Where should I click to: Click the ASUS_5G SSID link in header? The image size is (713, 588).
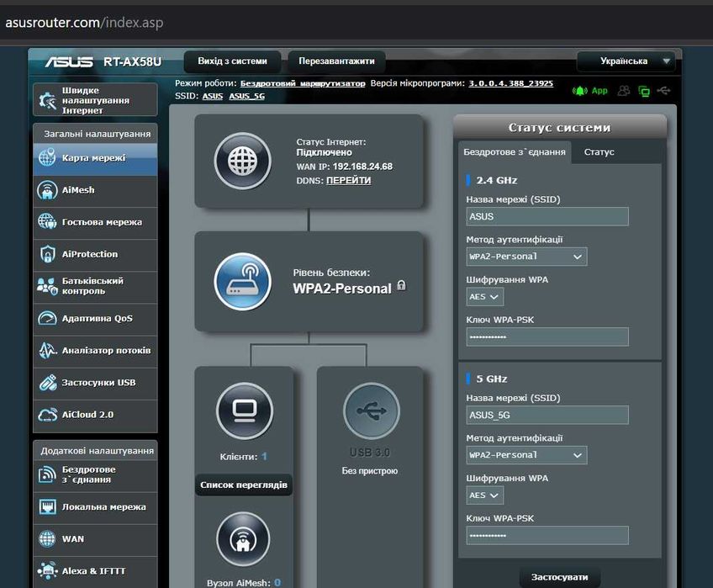(x=247, y=96)
